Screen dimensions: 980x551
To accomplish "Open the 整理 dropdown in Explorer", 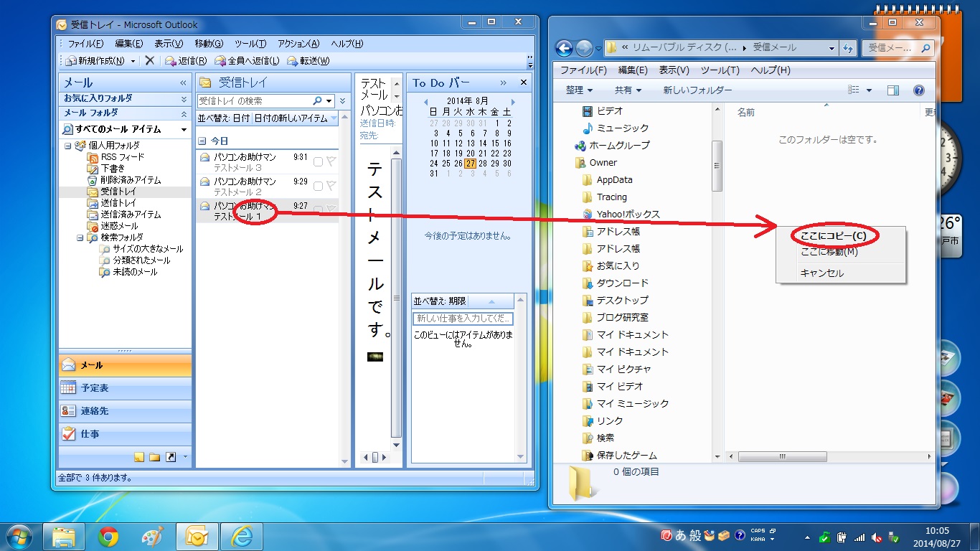I will coord(580,90).
